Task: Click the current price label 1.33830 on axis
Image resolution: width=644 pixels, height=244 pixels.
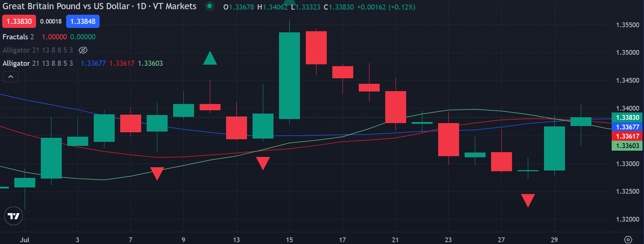Action: (x=627, y=118)
